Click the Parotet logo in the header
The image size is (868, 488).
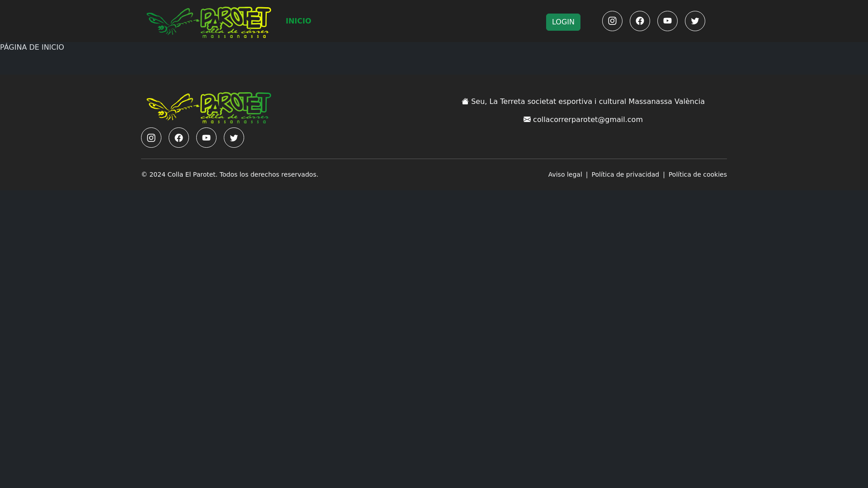click(208, 23)
